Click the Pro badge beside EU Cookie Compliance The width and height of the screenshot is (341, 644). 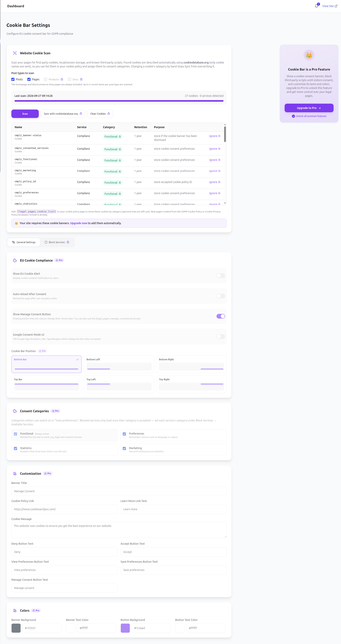[x=59, y=260]
